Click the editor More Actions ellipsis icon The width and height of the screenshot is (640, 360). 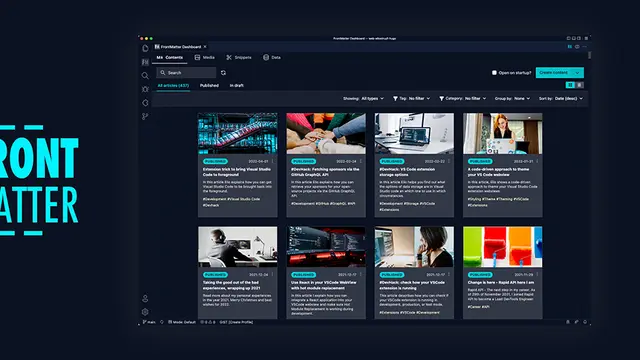pos(584,47)
